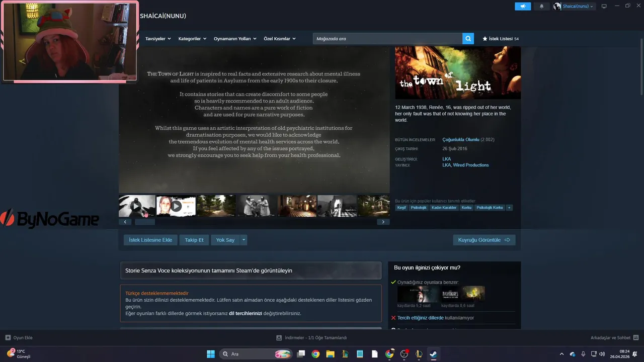Add a tag with plus button
Screen dimensions: 644x362
pos(509,208)
